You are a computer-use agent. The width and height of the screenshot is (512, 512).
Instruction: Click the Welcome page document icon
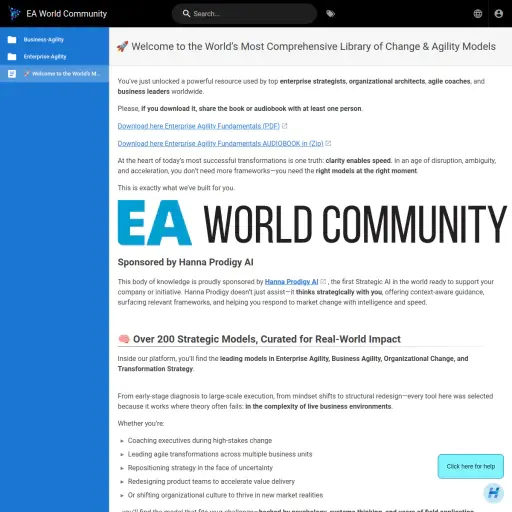(x=12, y=74)
